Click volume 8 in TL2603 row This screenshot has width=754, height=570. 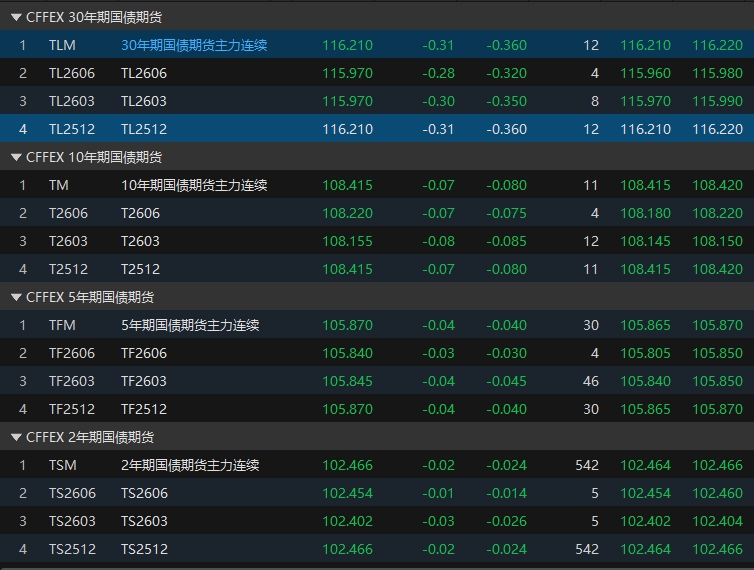pyautogui.click(x=595, y=101)
